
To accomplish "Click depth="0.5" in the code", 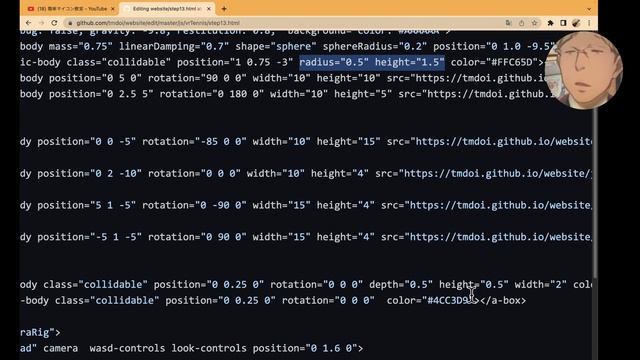I will click(401, 285).
